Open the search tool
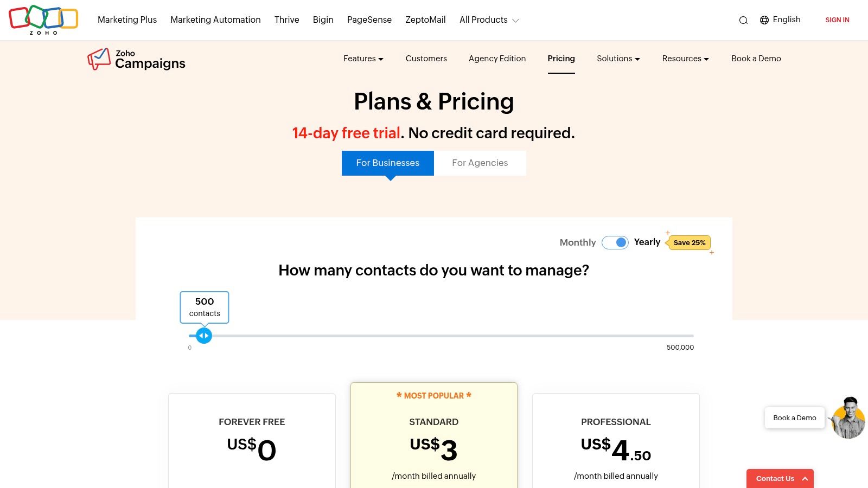 [x=743, y=20]
